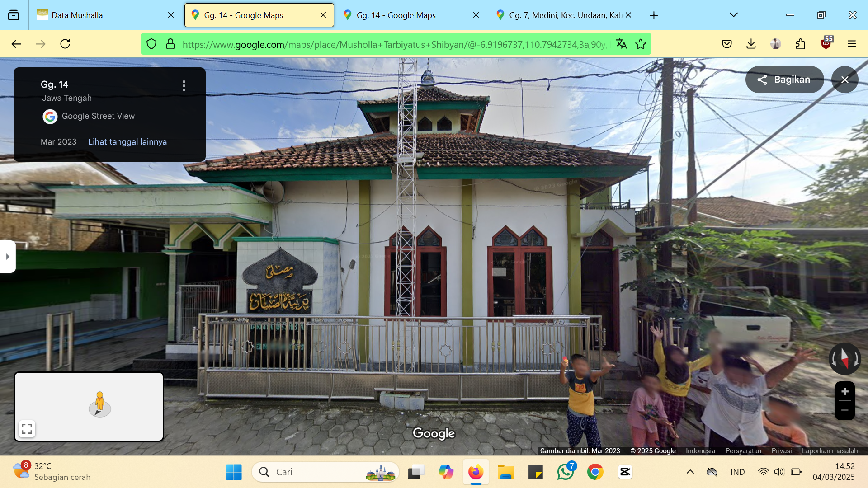
Task: Bookmark this page with star icon
Action: tap(640, 44)
